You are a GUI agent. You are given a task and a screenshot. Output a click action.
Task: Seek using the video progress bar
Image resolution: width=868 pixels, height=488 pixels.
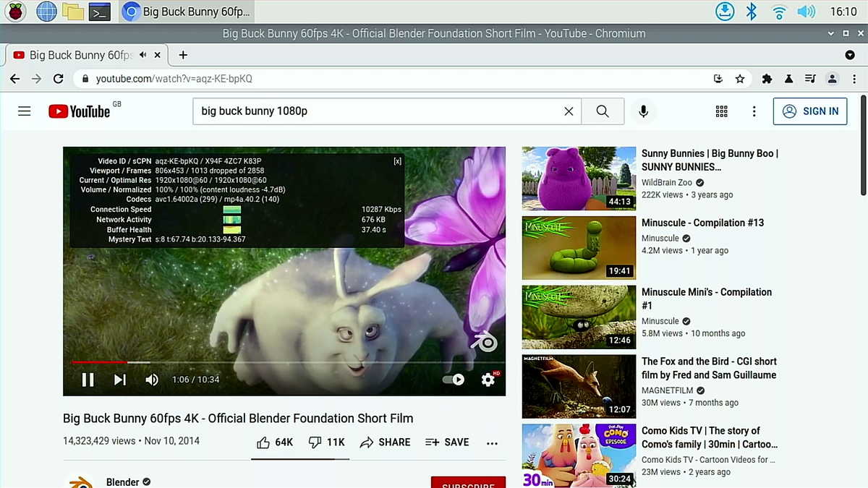284,362
